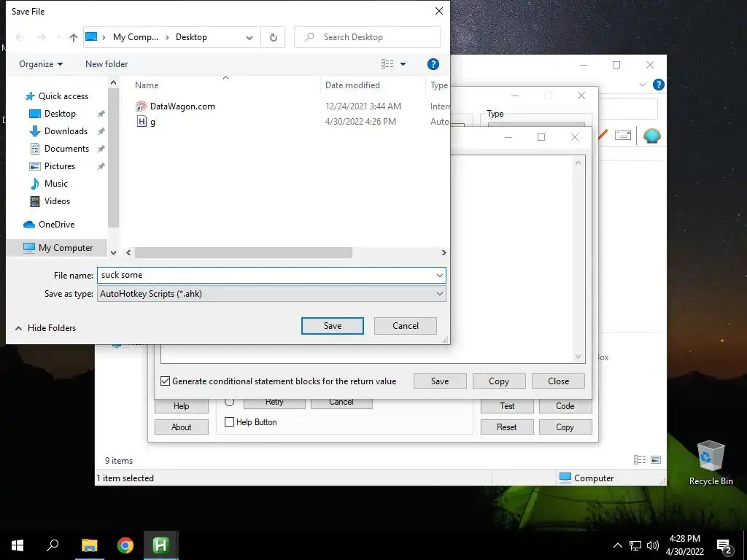
Task: Open Desktop in navigation pane
Action: 60,113
